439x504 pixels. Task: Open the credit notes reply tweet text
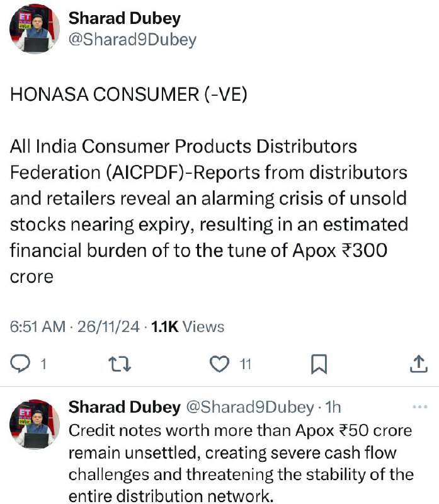click(x=241, y=463)
